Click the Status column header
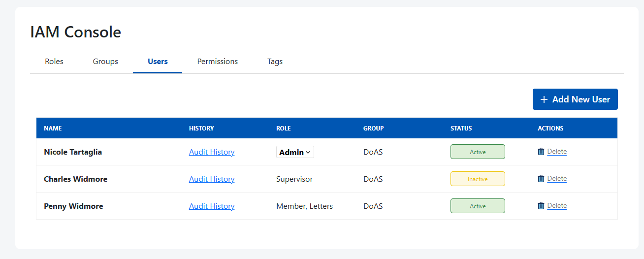644x259 pixels. point(461,129)
